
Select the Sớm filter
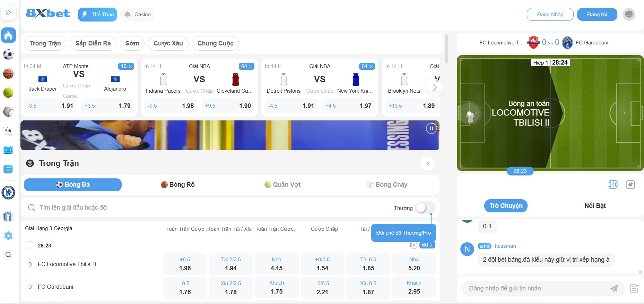(x=132, y=43)
